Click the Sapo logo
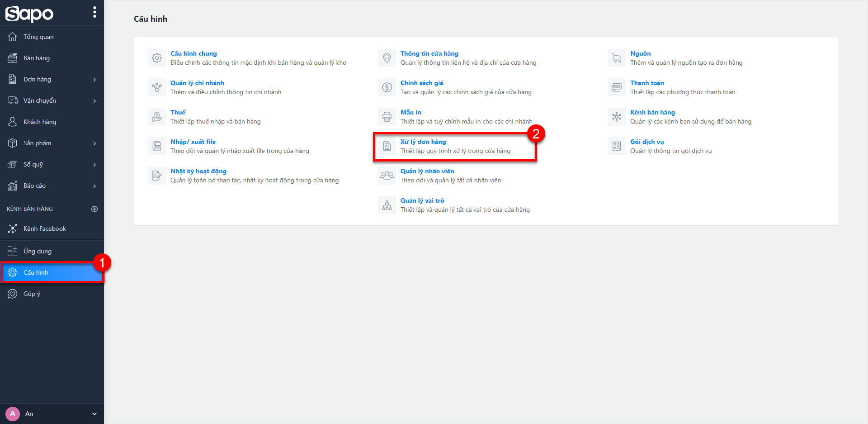The width and height of the screenshot is (868, 424). (29, 14)
